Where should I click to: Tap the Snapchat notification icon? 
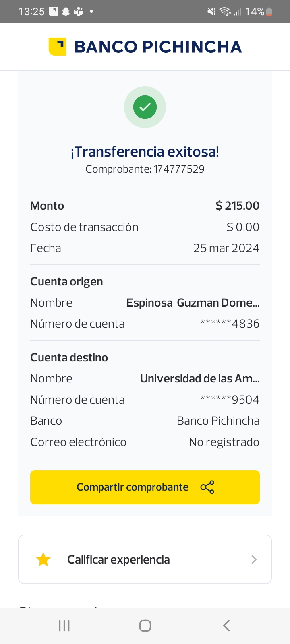point(66,12)
